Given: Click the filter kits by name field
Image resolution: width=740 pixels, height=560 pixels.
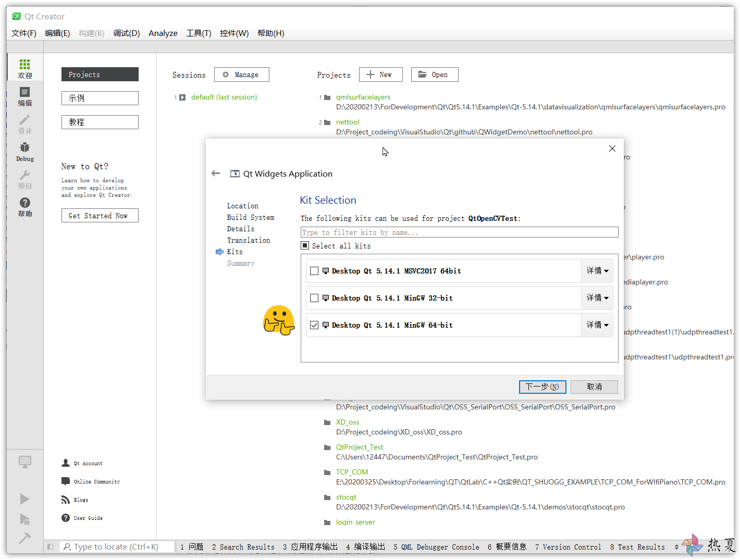Looking at the screenshot, I should point(460,232).
